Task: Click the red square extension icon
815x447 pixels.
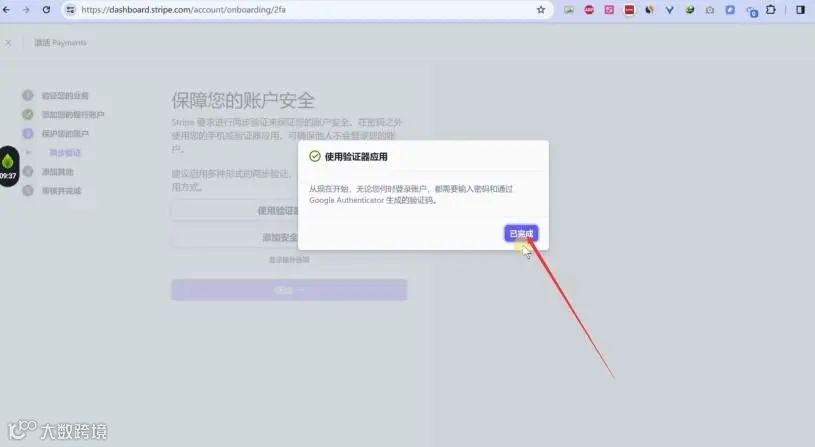Action: click(x=629, y=10)
